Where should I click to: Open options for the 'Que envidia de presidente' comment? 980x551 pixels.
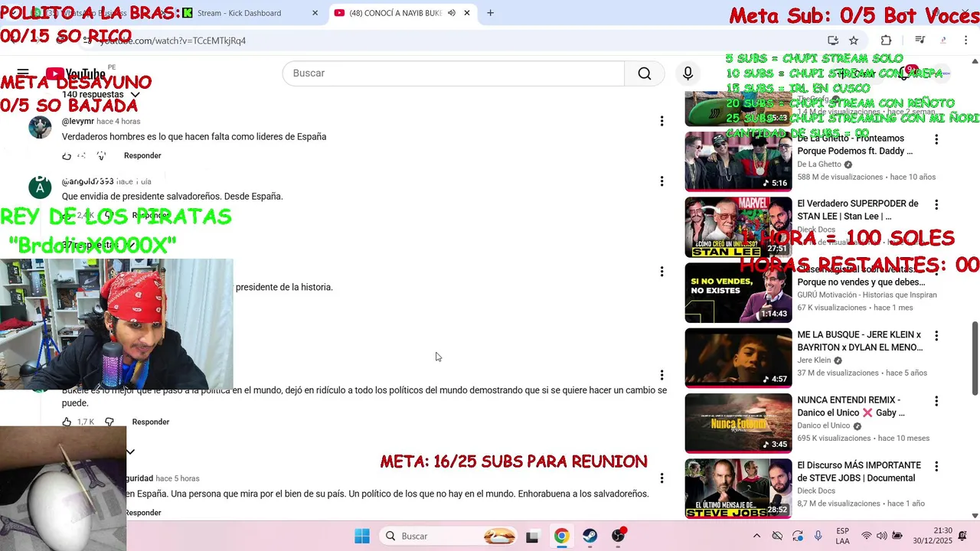[661, 181]
